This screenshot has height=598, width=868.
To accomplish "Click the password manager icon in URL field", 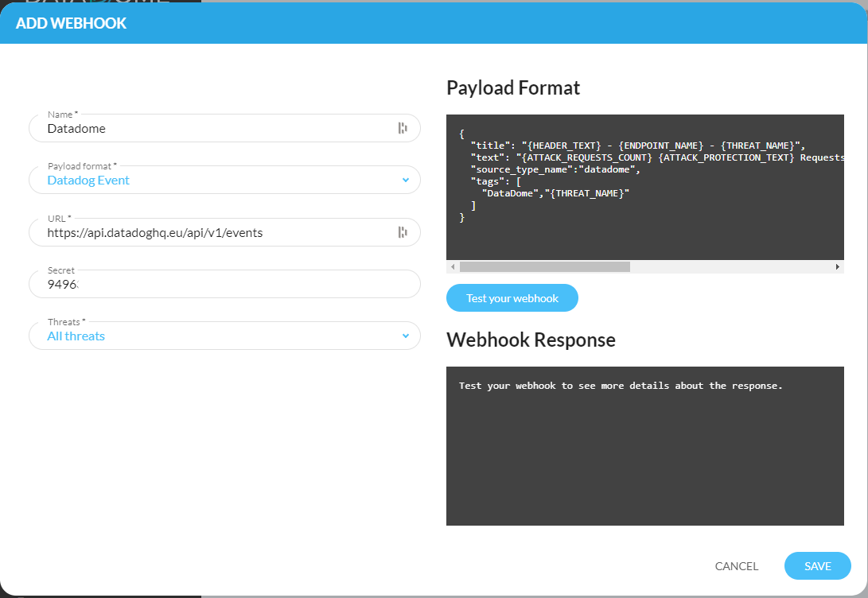I will (x=403, y=232).
